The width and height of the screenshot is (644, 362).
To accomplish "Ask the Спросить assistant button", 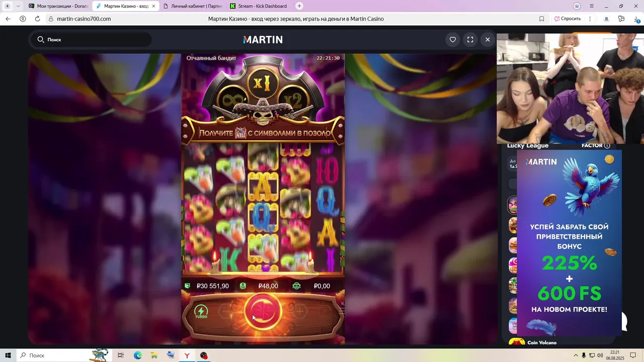I will 568,19.
